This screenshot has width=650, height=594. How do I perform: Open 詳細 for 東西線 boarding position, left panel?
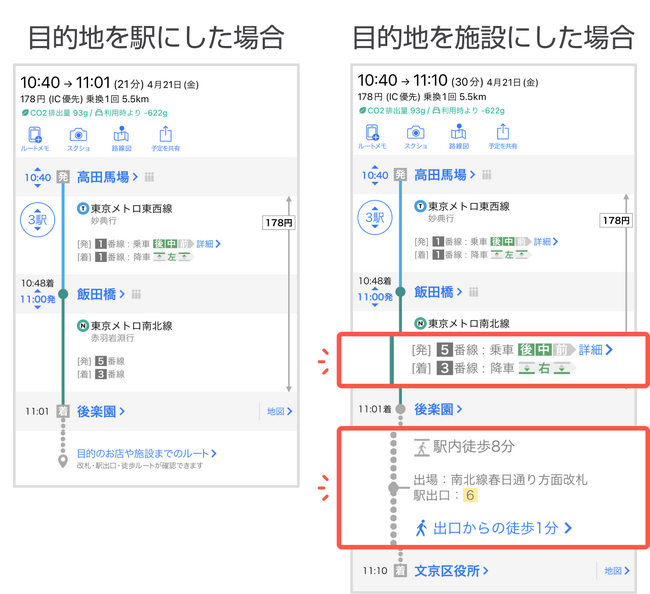206,243
